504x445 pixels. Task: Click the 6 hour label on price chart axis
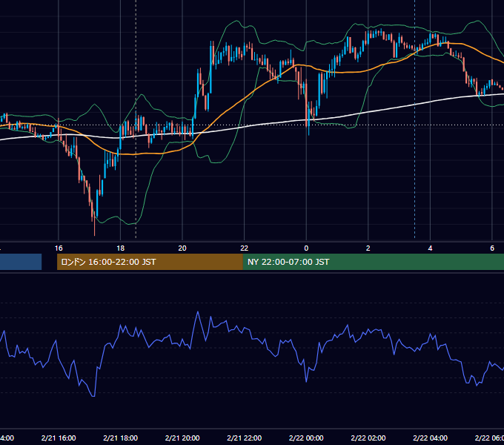(492, 248)
